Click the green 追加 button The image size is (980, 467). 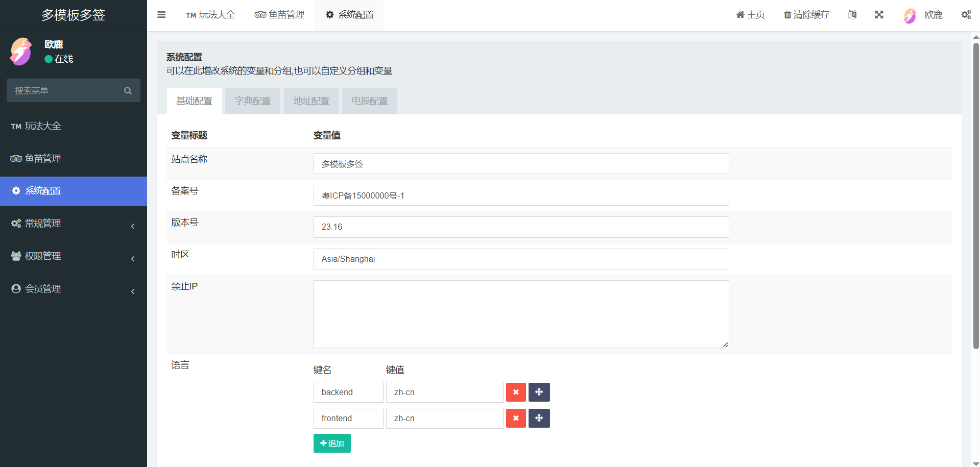point(332,443)
